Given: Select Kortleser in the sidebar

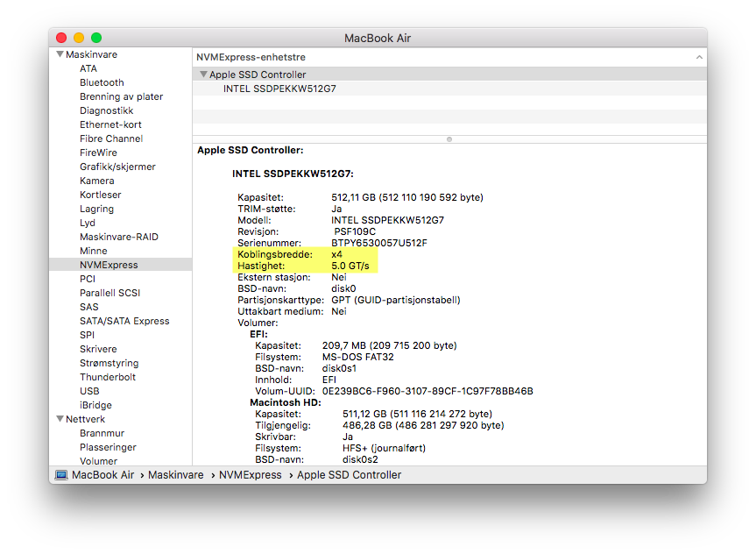Looking at the screenshot, I should [x=100, y=195].
